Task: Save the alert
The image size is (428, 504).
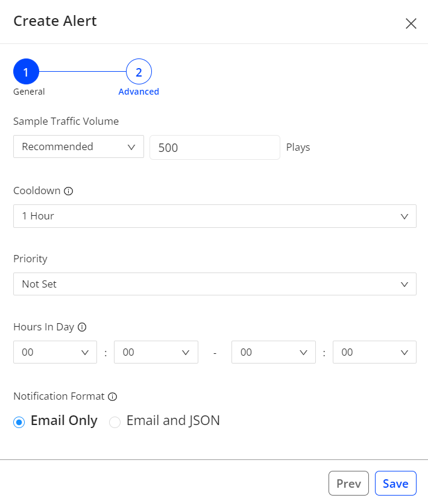Action: point(395,484)
